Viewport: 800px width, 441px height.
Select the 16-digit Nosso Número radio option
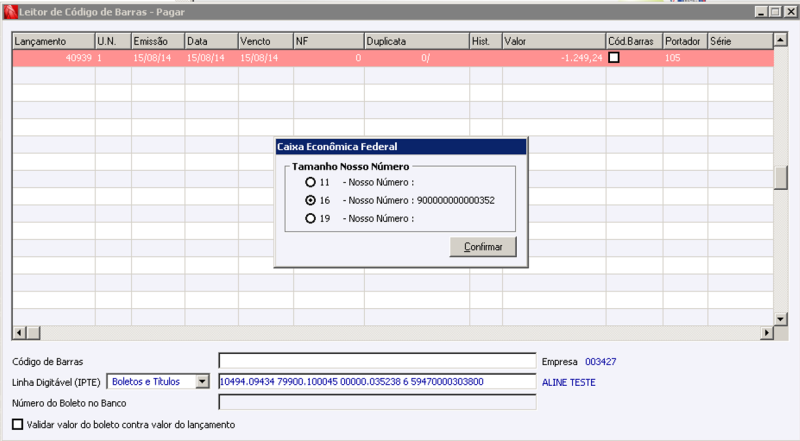coord(310,201)
